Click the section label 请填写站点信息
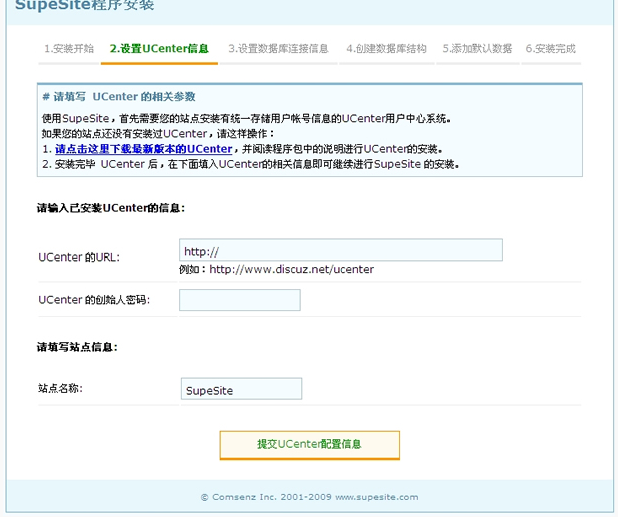 tap(77, 347)
